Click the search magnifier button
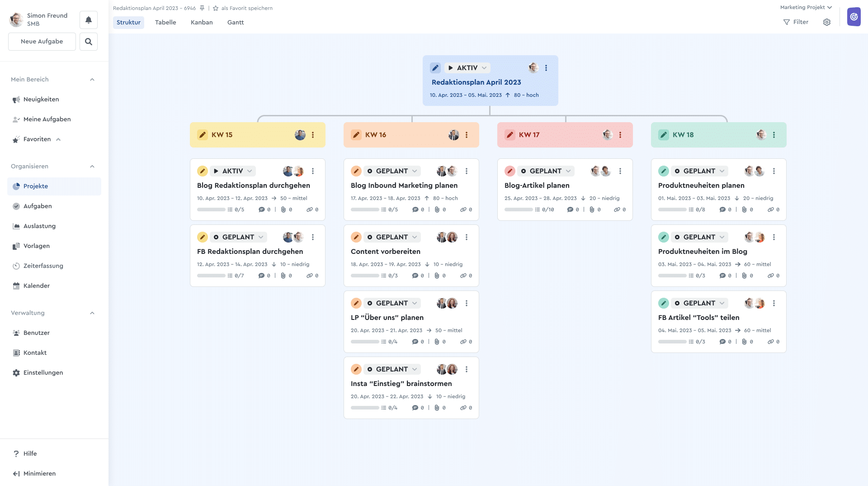This screenshot has width=868, height=486. pyautogui.click(x=89, y=42)
